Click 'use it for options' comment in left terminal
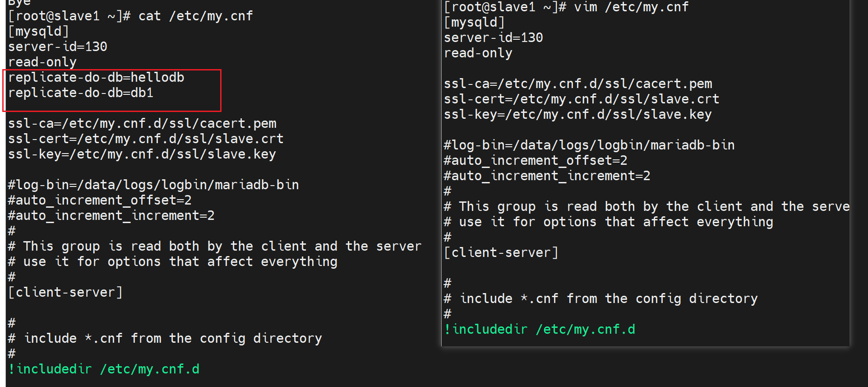Viewport: 868px width, 387px height. pyautogui.click(x=173, y=262)
